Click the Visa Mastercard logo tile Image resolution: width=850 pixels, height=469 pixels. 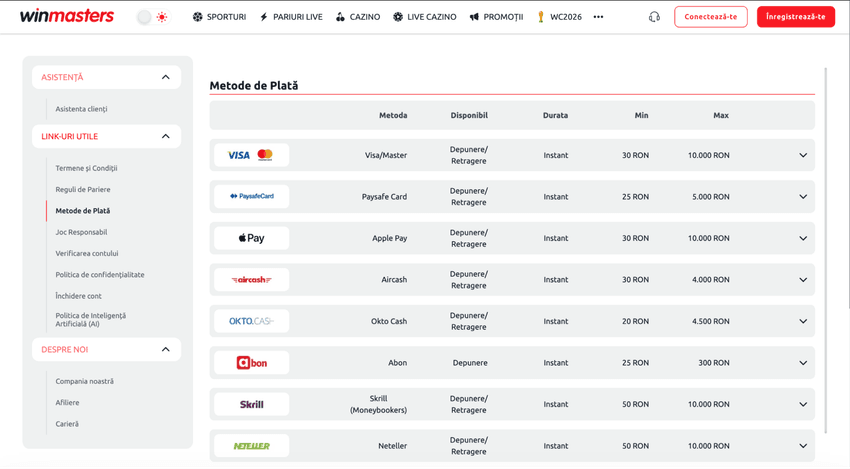click(252, 155)
